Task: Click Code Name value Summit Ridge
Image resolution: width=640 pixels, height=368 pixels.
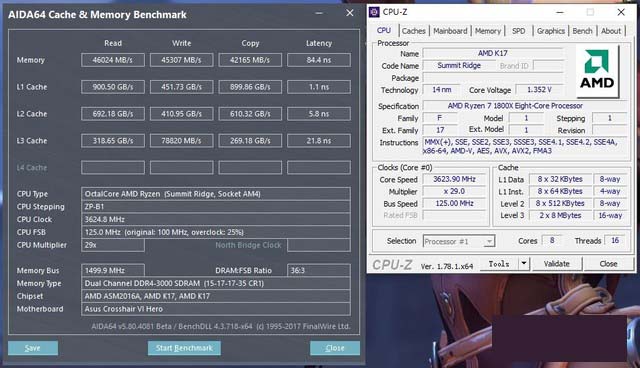Action: [x=459, y=65]
